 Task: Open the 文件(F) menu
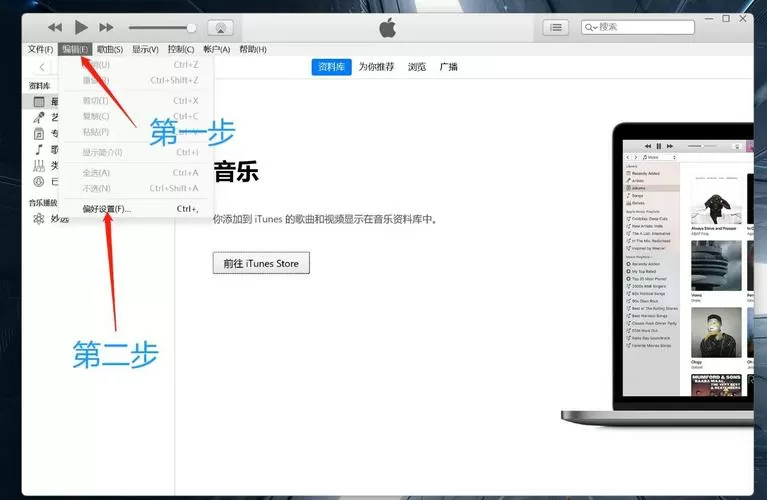pos(40,49)
